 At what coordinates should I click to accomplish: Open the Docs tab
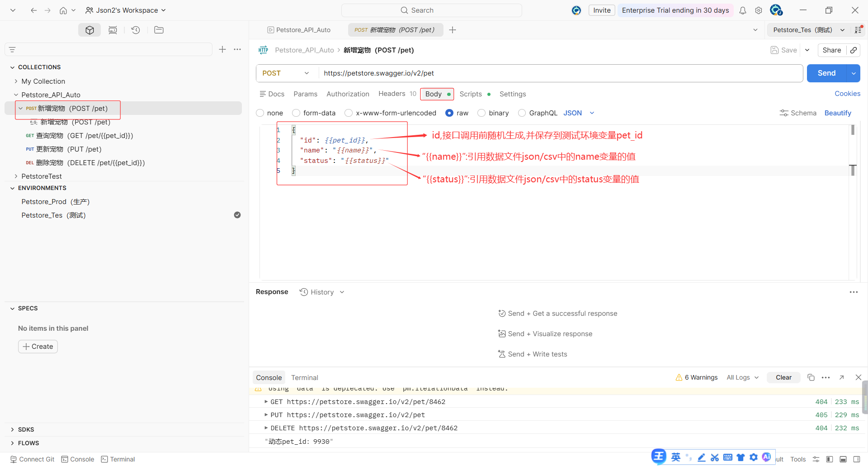coord(272,94)
